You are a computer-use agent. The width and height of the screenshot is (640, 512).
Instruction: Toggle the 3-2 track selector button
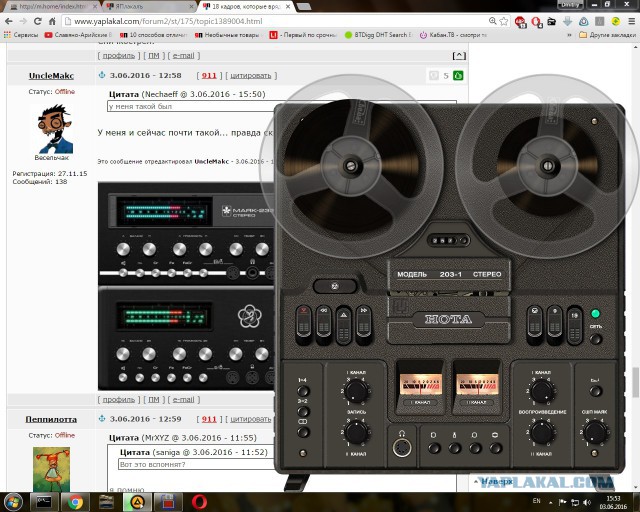pyautogui.click(x=303, y=411)
